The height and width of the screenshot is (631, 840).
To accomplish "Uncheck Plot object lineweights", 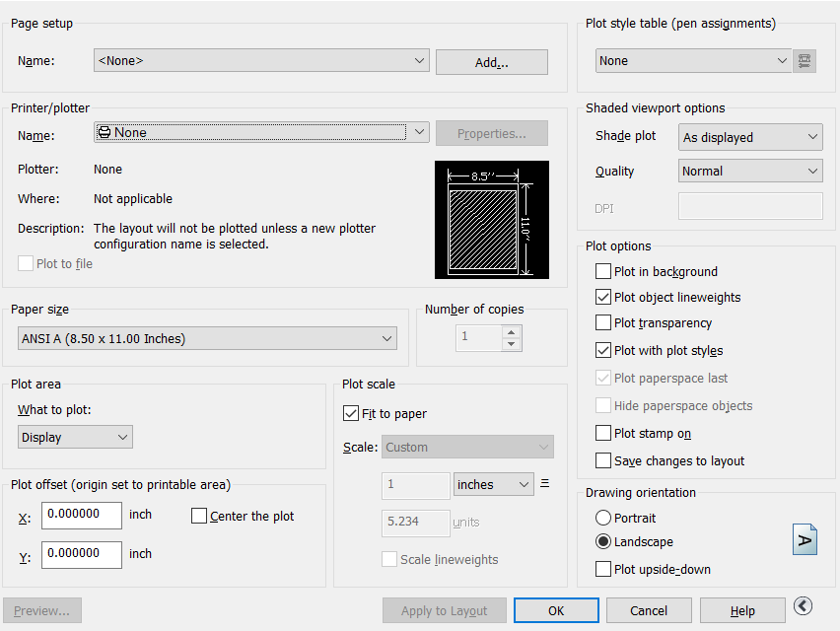I will click(x=603, y=297).
